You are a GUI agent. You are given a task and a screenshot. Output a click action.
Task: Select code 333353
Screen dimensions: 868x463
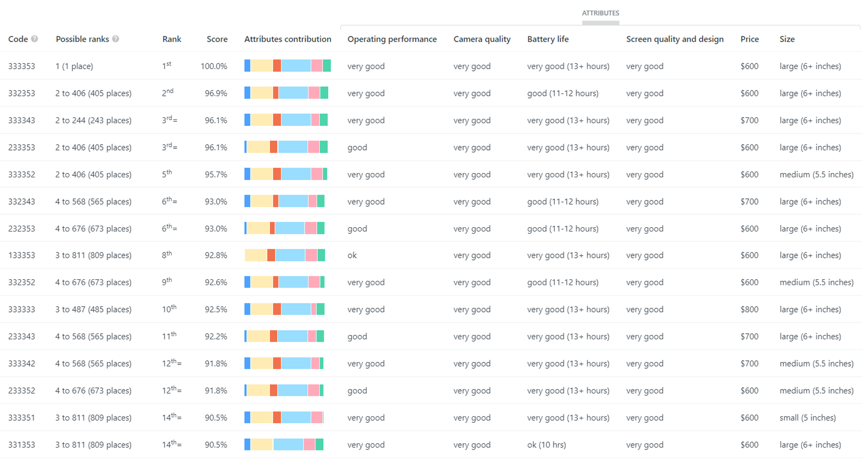pyautogui.click(x=21, y=66)
